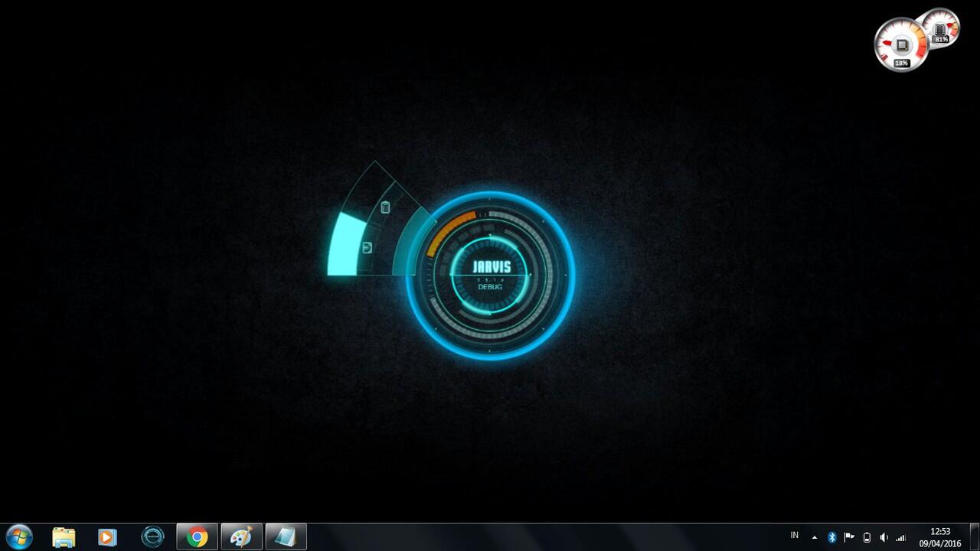980x551 pixels.
Task: Click battery power tray icon
Action: coord(867,537)
